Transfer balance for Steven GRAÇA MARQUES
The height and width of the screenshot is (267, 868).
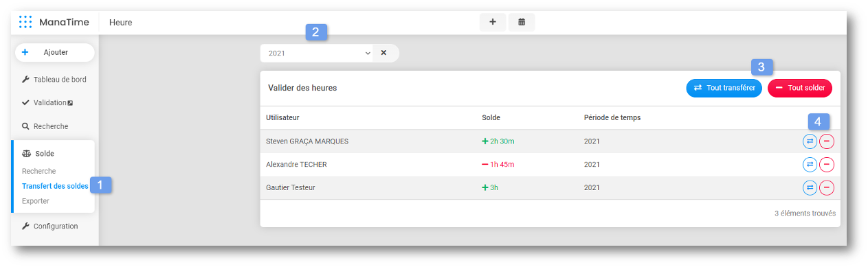point(810,141)
